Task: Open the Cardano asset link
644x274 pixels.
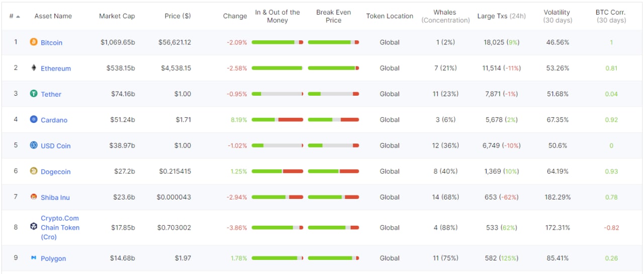Action: coord(54,120)
